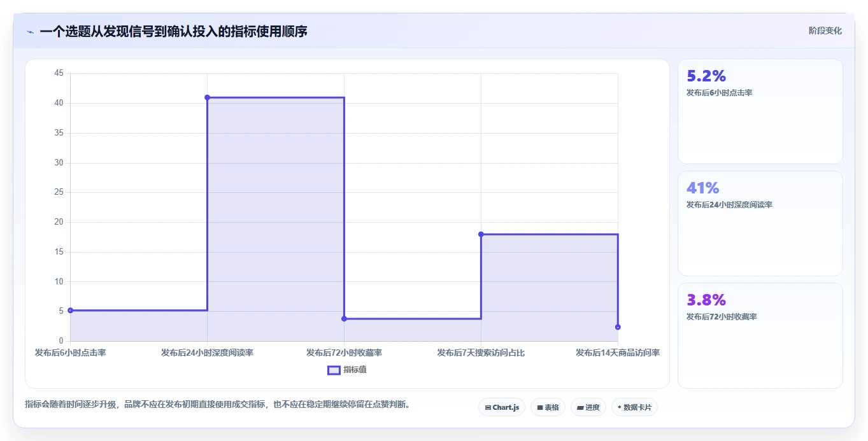The image size is (868, 441).
Task: Click the data point for 发布后72小时收藏率
Action: click(345, 319)
